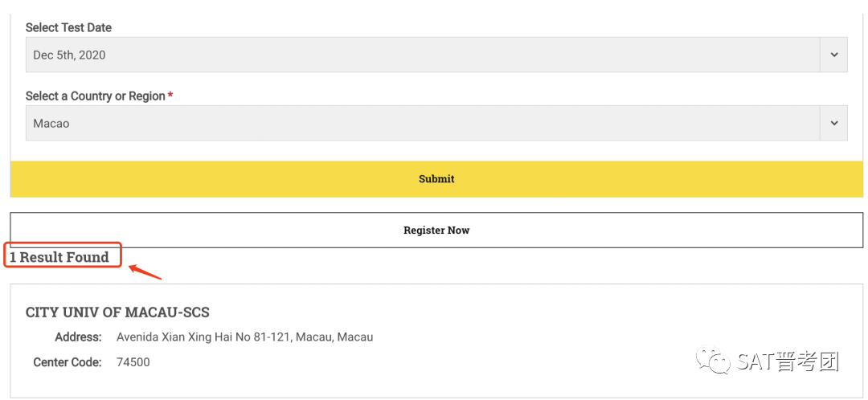Screen dimensions: 868x400
Task: Click the red required asterisk
Action: click(170, 96)
